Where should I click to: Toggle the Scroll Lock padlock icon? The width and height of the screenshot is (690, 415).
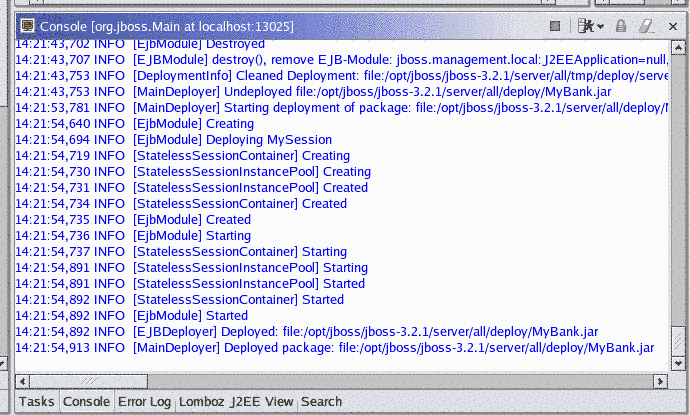[621, 25]
